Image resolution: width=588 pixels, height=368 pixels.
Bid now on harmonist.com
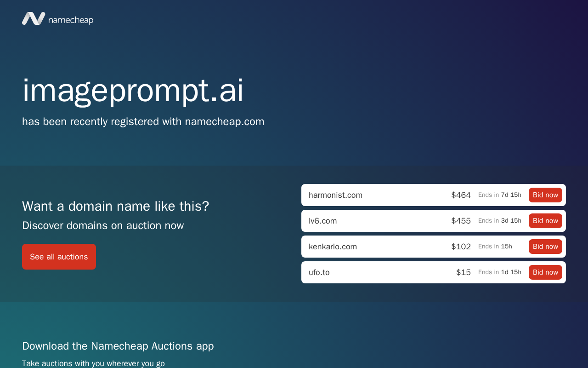(x=545, y=195)
